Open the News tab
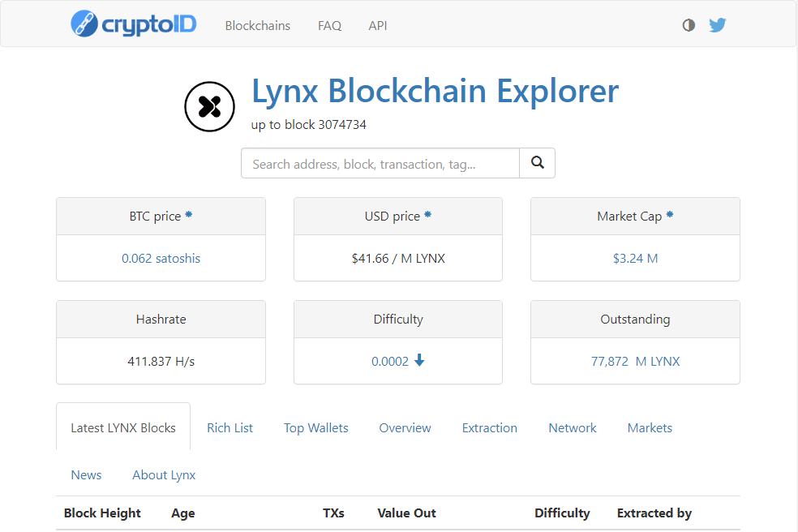 [x=86, y=475]
